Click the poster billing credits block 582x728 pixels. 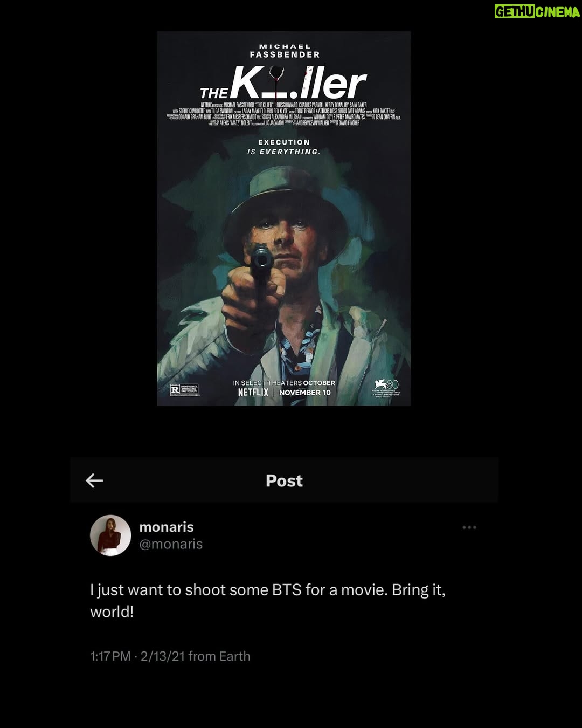[x=284, y=114]
